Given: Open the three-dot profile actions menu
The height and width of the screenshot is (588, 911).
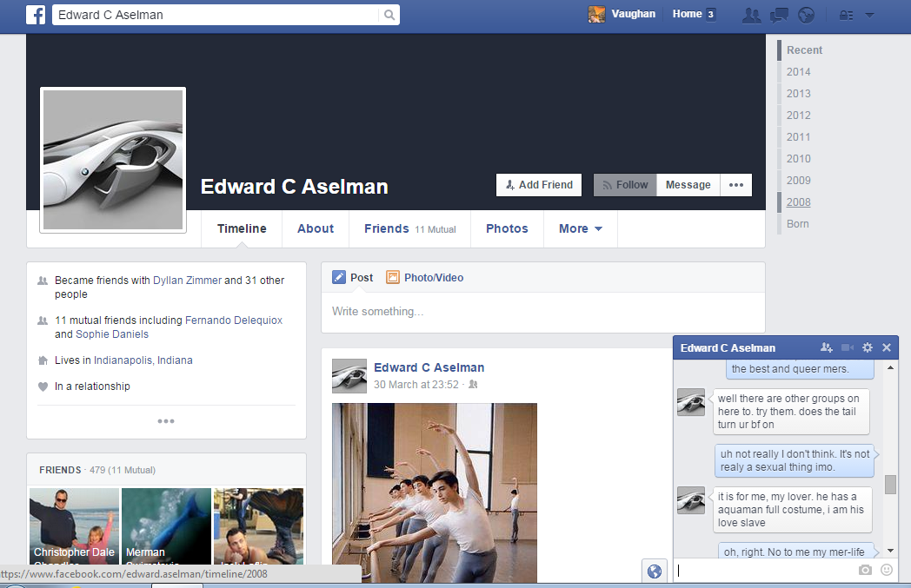Looking at the screenshot, I should pos(735,185).
